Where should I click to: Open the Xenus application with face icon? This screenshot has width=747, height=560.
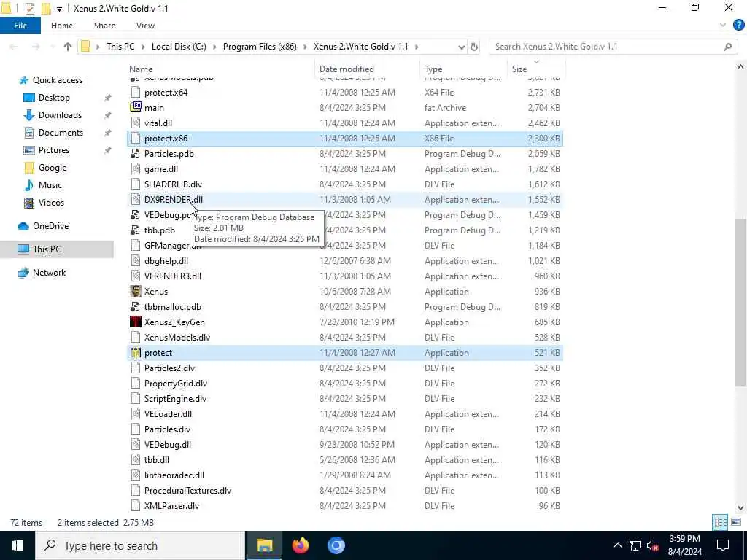(x=136, y=292)
